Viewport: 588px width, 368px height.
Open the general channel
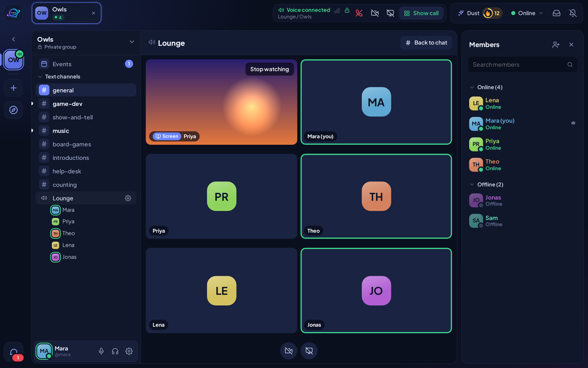[86, 90]
